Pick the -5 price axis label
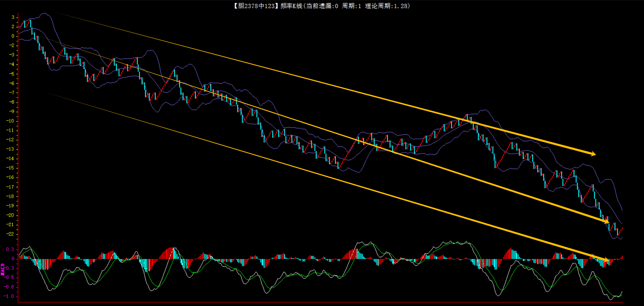Viewport: 644px width, 306px height. click(x=12, y=74)
